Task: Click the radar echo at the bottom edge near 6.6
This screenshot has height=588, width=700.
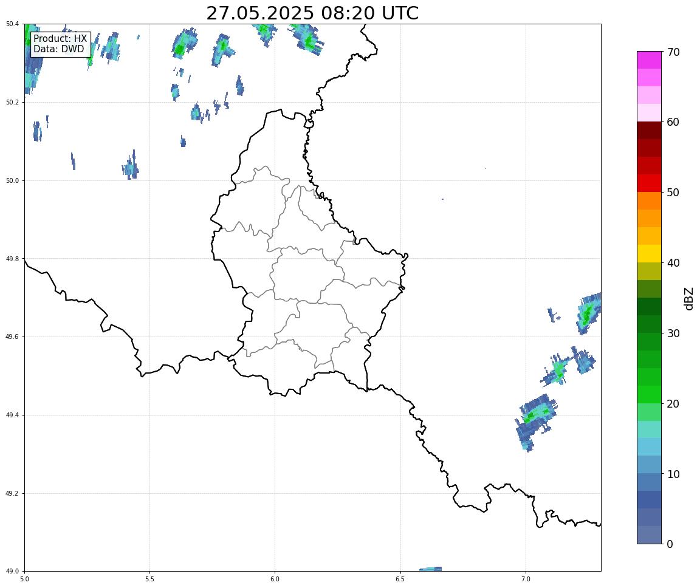Action: click(431, 569)
